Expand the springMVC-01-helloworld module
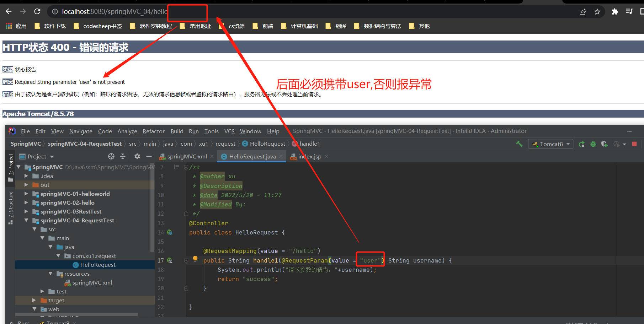Viewport: 644px width, 324px height. pyautogui.click(x=26, y=194)
